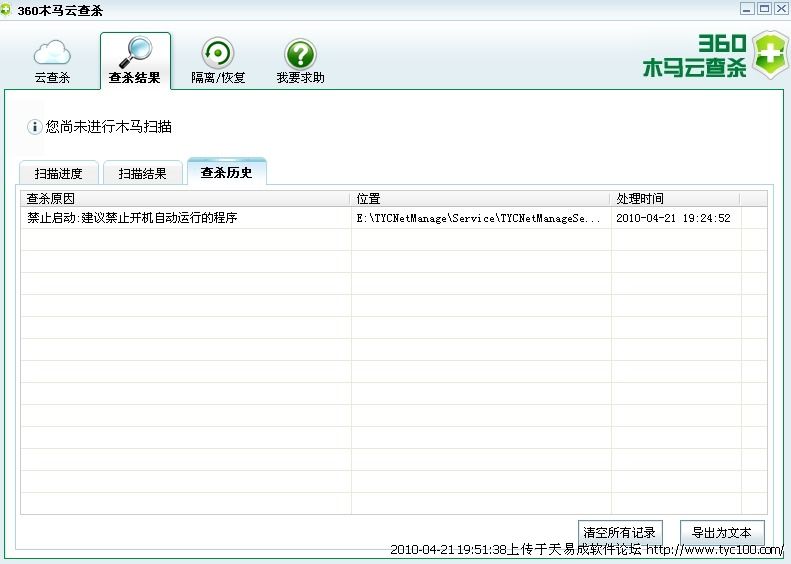Select the 查杀结果 magnifier icon
Image resolution: width=791 pixels, height=564 pixels.
134,52
